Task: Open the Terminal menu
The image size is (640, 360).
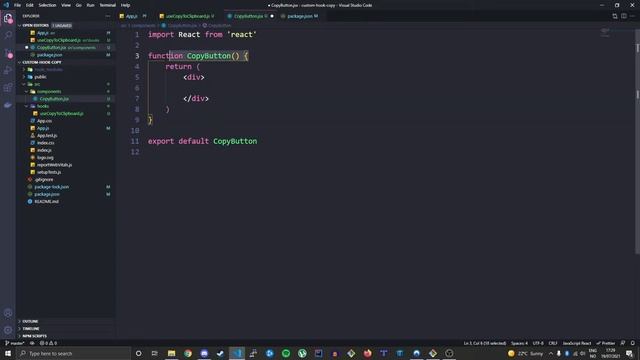Action: (108, 5)
